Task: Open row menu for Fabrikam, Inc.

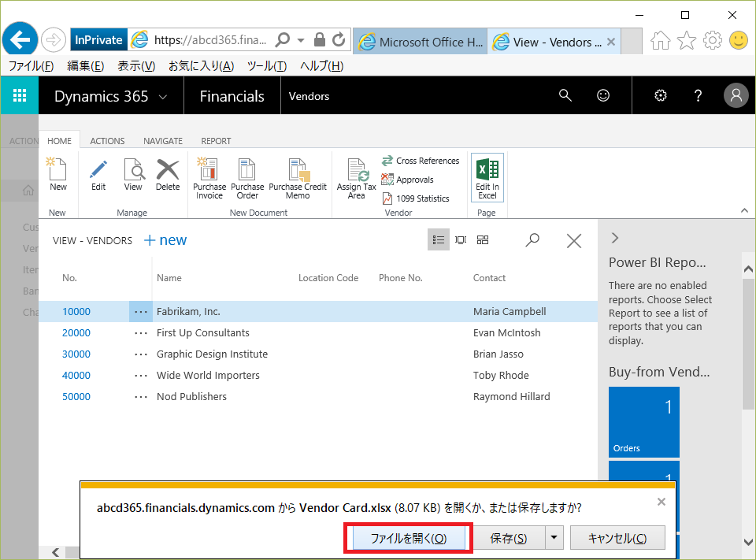Action: coord(141,312)
